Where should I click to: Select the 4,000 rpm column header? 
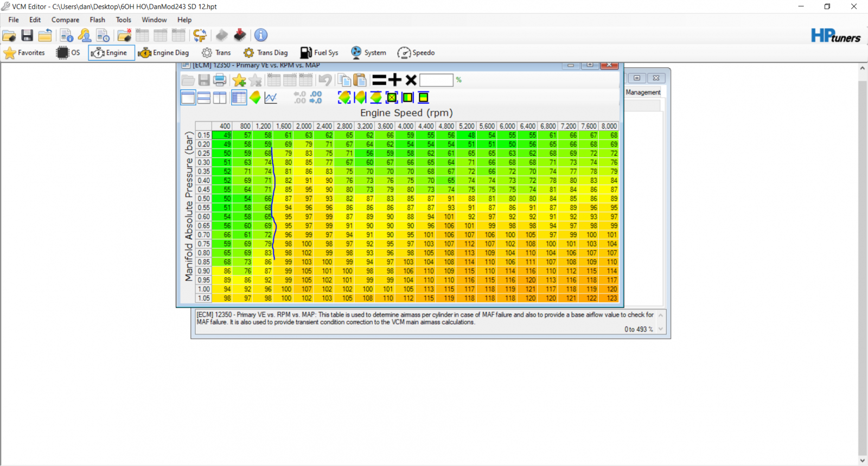(405, 126)
